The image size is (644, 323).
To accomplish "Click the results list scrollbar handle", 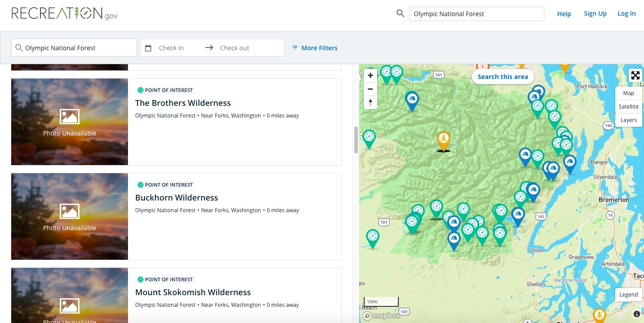I will [357, 140].
